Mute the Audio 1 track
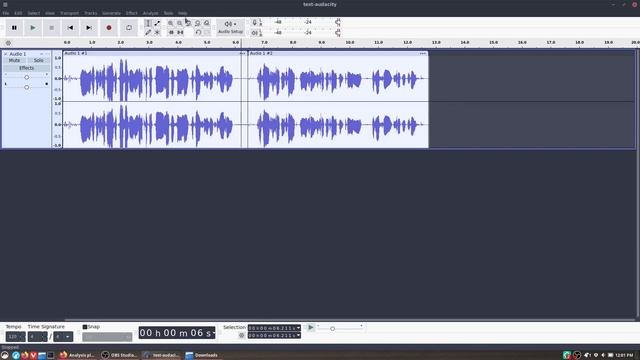This screenshot has width=640, height=360. [x=14, y=60]
